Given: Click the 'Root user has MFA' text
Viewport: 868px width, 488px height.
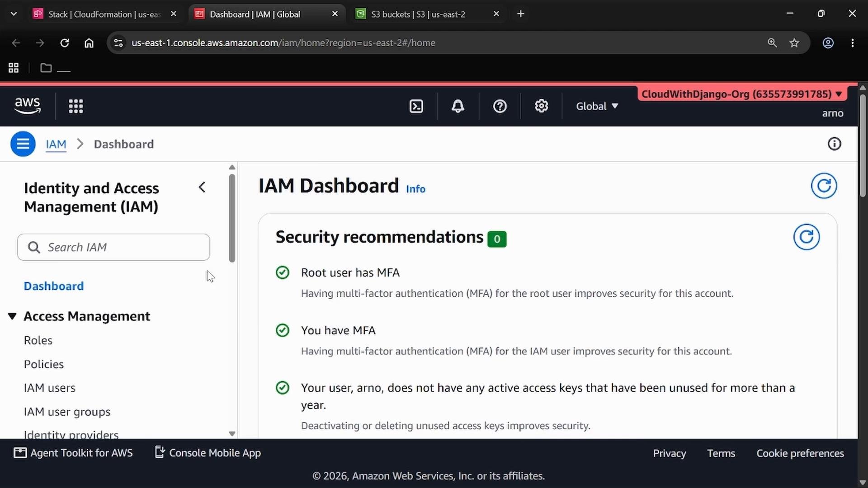Looking at the screenshot, I should [350, 272].
